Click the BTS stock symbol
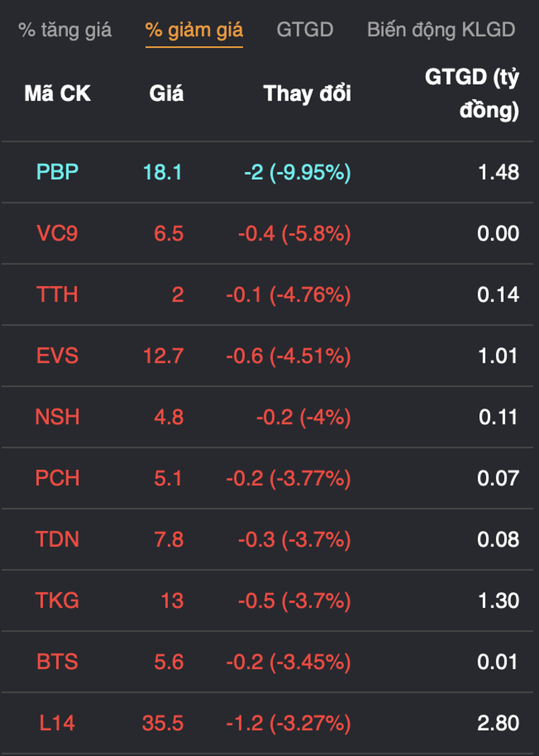This screenshot has width=539, height=756. (x=58, y=662)
